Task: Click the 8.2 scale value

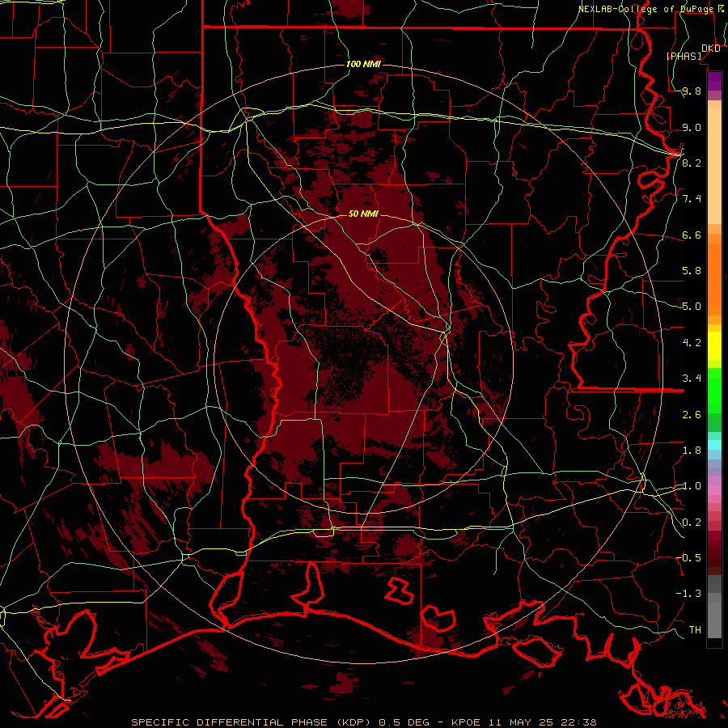Action: point(692,163)
